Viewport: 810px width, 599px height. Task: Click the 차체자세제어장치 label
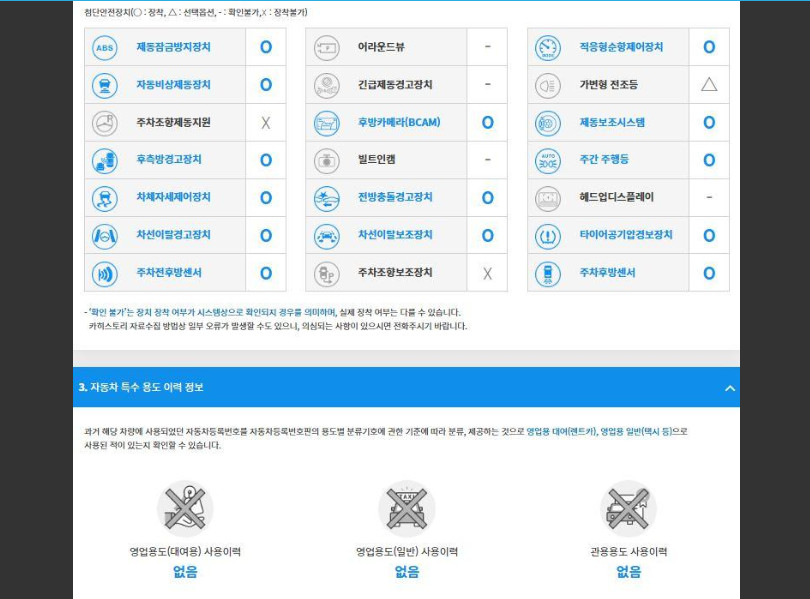tap(174, 197)
